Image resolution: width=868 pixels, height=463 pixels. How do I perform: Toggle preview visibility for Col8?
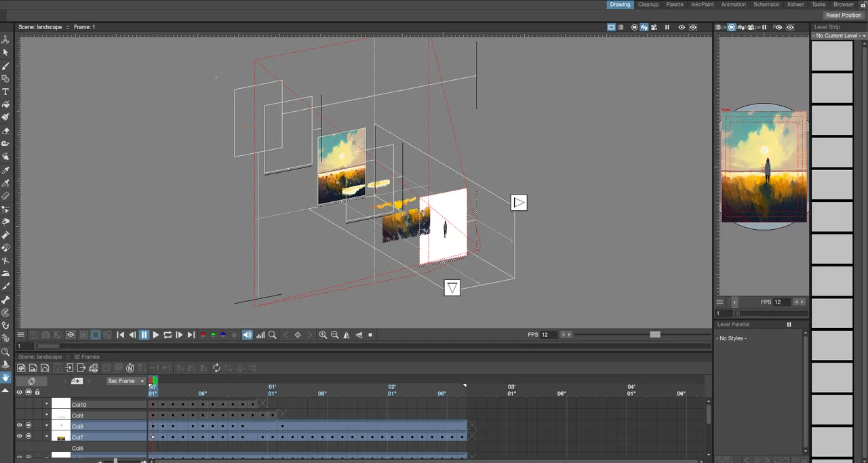(x=19, y=426)
